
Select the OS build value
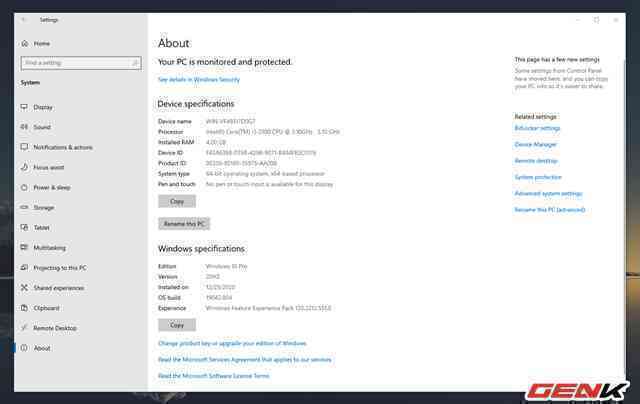(219, 297)
